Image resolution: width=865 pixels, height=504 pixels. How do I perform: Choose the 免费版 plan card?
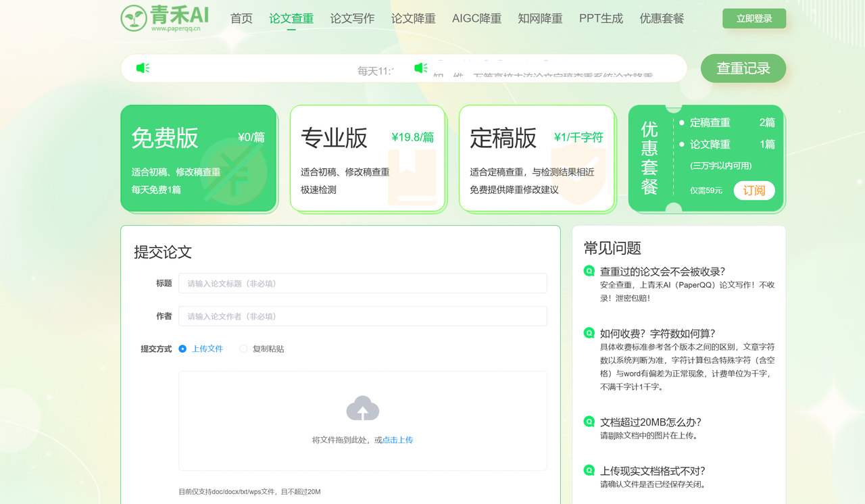pyautogui.click(x=198, y=158)
